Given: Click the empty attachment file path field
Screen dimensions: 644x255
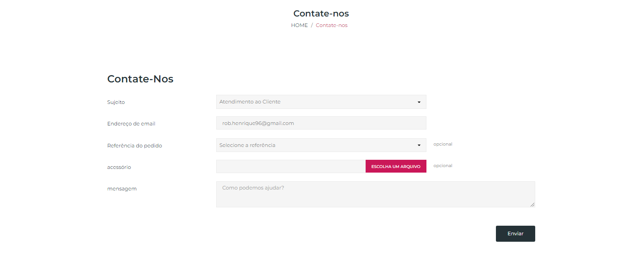Looking at the screenshot, I should [291, 166].
